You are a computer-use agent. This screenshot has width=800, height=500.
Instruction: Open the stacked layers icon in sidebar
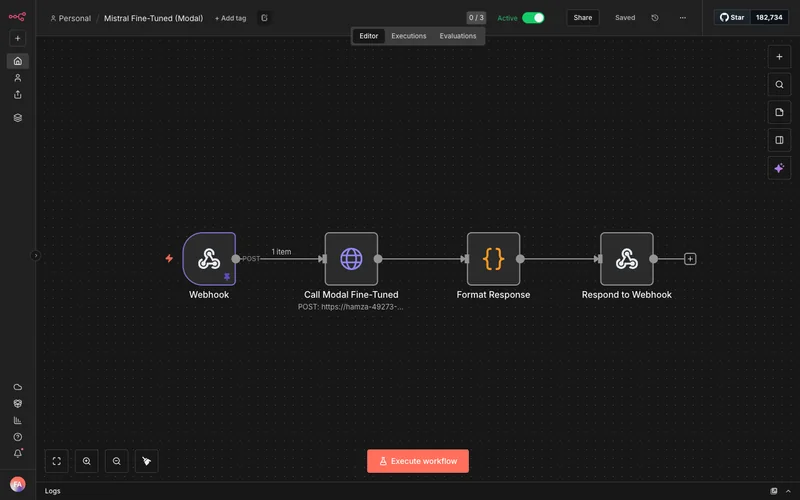point(18,118)
